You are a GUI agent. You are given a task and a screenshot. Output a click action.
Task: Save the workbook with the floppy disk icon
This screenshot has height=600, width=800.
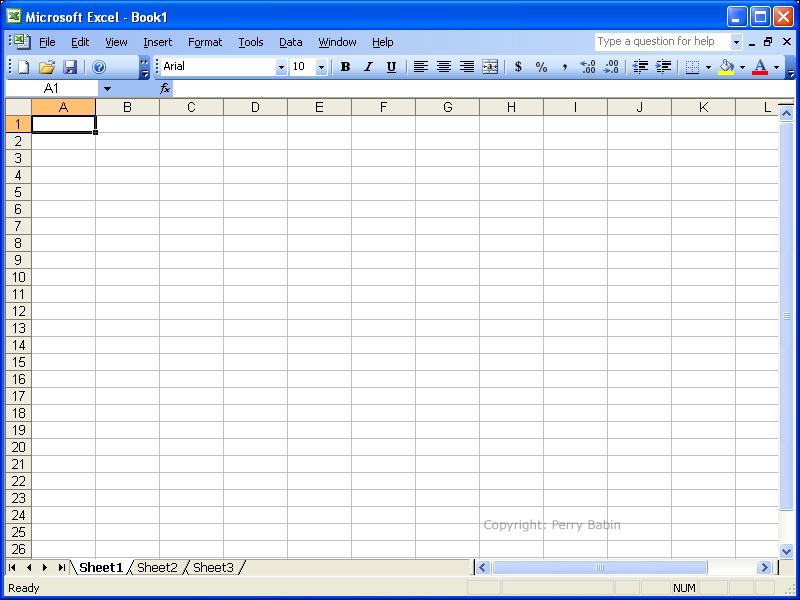pyautogui.click(x=70, y=67)
